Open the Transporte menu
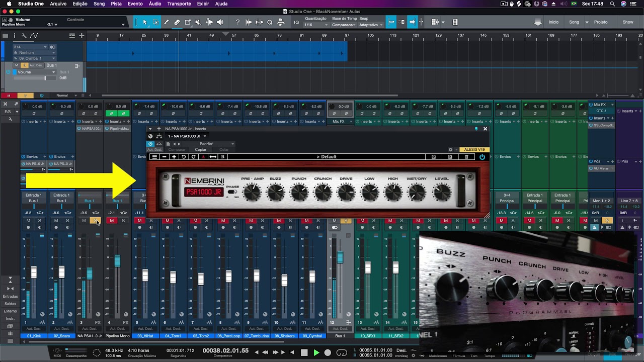644x362 pixels. coord(179,4)
